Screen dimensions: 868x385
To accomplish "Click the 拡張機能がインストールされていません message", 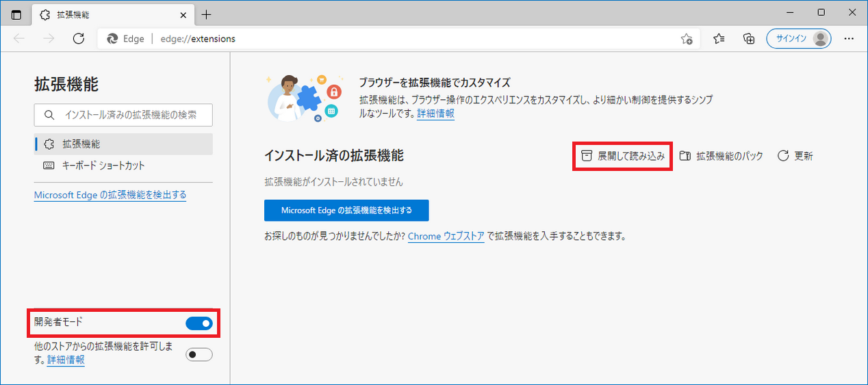I will tap(333, 182).
